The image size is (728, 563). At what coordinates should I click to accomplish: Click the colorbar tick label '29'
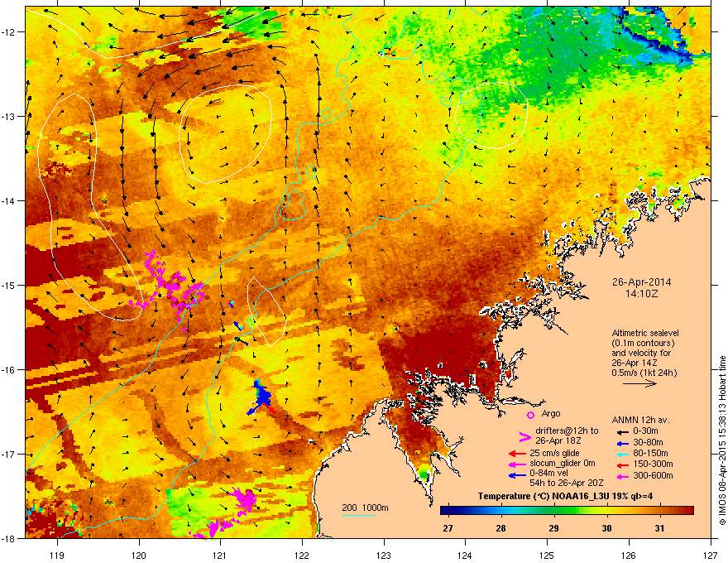coord(554,528)
